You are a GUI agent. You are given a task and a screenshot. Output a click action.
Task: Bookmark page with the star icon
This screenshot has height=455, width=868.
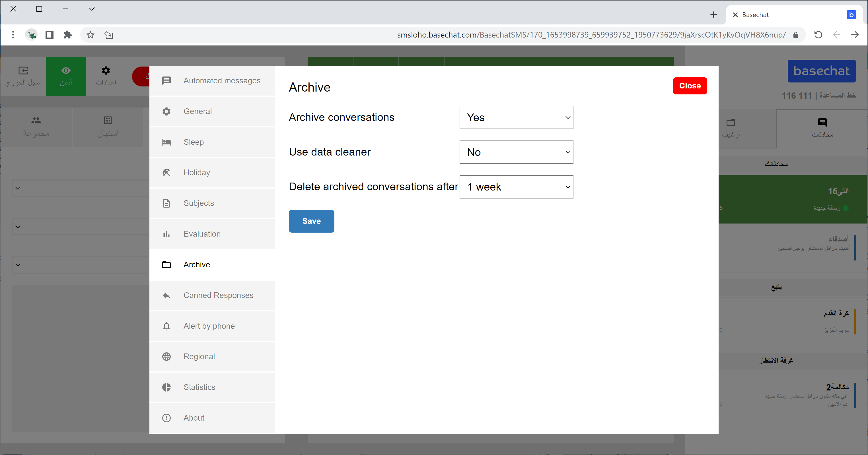click(x=90, y=35)
